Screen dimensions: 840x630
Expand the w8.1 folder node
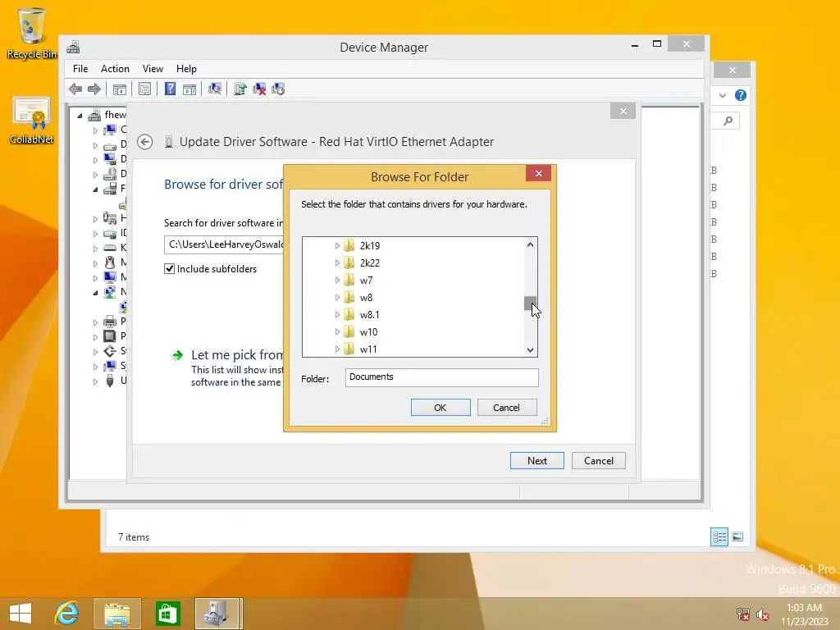coord(337,314)
